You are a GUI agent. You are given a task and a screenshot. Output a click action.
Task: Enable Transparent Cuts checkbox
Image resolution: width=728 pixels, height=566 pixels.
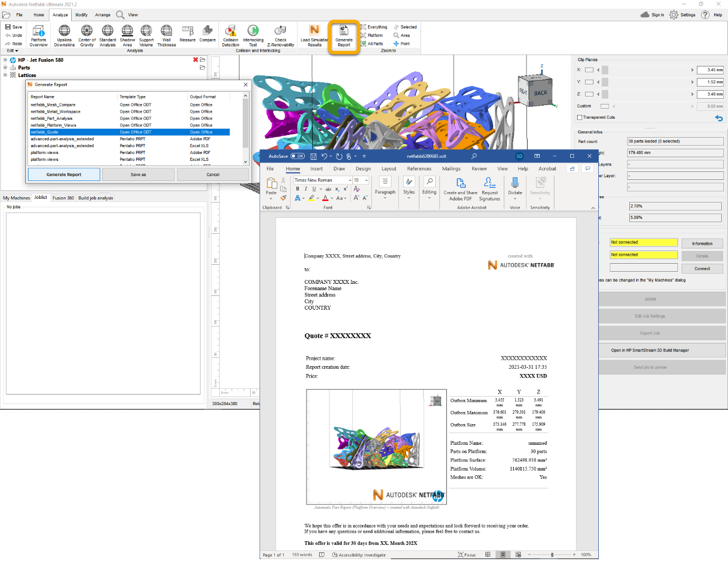[x=580, y=118]
